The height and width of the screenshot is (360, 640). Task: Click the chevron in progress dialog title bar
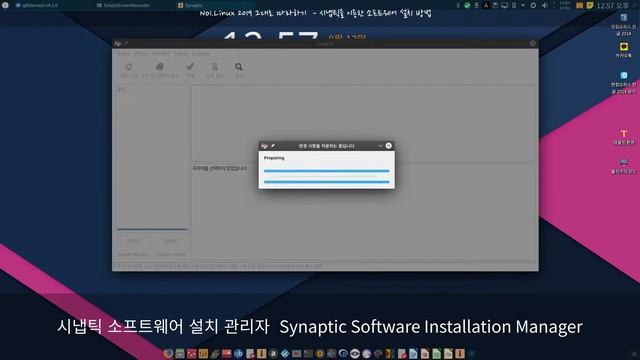[x=380, y=146]
